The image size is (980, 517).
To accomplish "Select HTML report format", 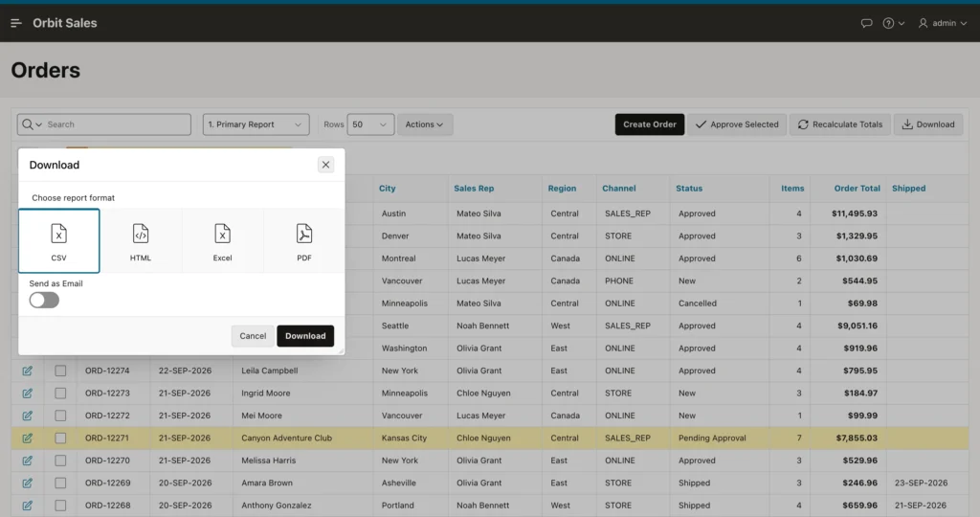I will tap(141, 240).
